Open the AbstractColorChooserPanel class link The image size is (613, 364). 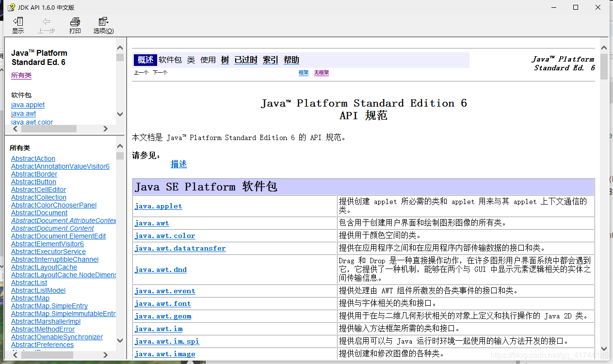(54, 205)
